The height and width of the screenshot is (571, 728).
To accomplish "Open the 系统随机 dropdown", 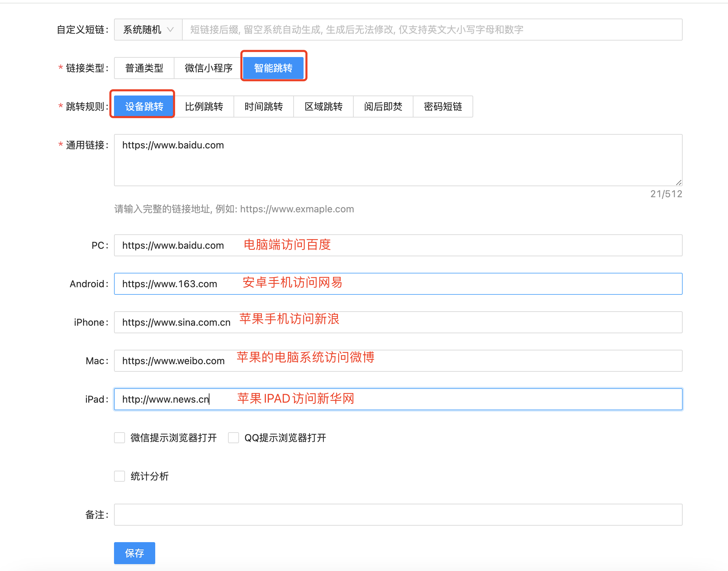I will tap(148, 30).
